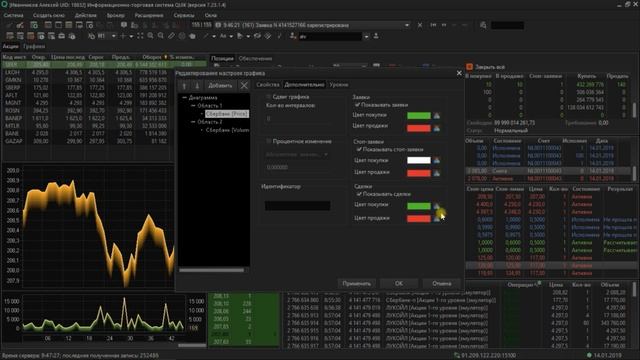640x360 pixels.
Task: Click the green Заявки buy color swatch
Action: point(419,116)
